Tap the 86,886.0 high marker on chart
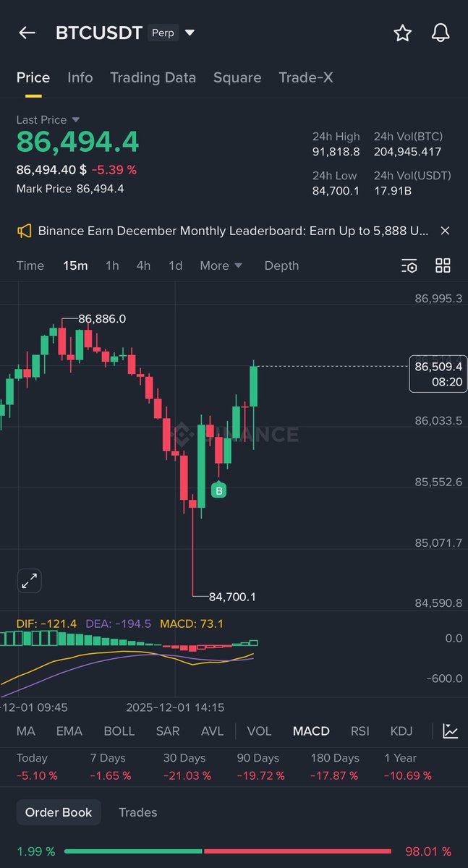The image size is (468, 868). [x=102, y=319]
